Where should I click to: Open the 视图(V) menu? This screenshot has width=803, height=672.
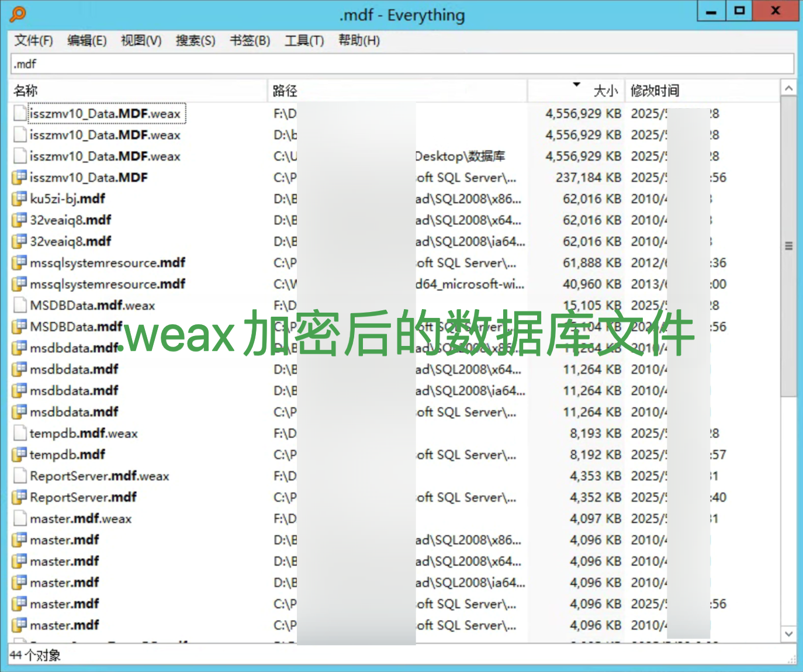(x=141, y=40)
